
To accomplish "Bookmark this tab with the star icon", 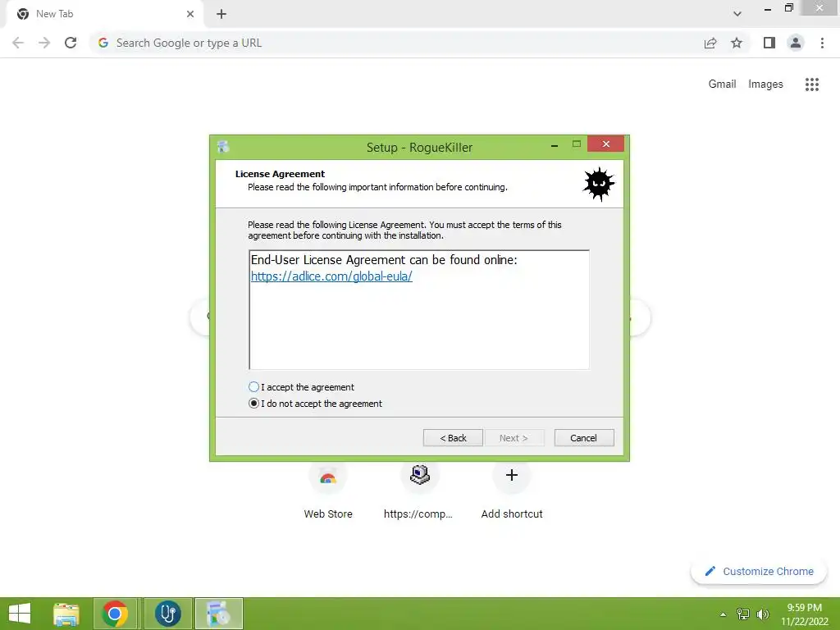I will [737, 43].
